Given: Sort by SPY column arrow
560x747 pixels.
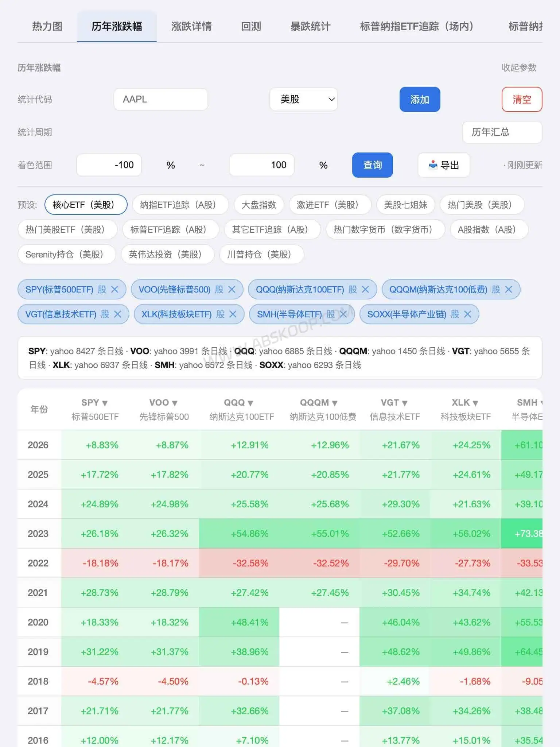Looking at the screenshot, I should pyautogui.click(x=105, y=403).
